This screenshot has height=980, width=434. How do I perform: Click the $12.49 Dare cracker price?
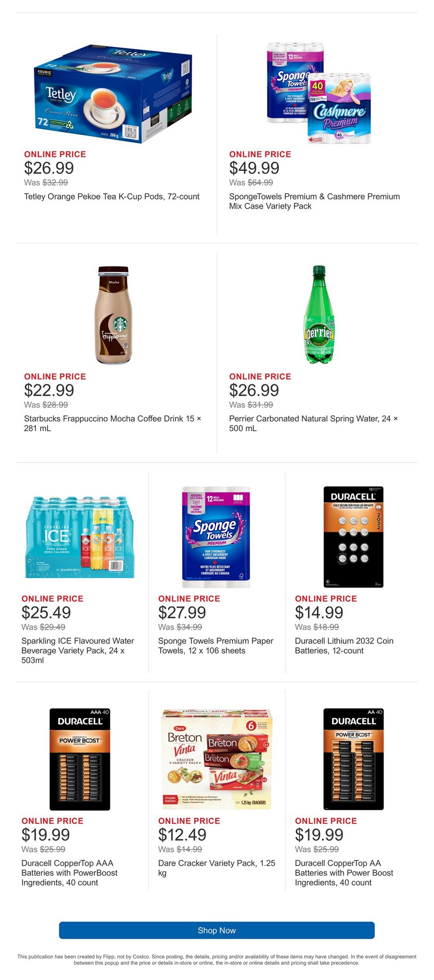click(182, 834)
